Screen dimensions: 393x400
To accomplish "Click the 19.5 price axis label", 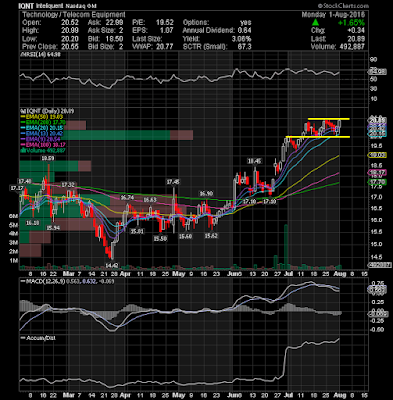I will (x=376, y=146).
